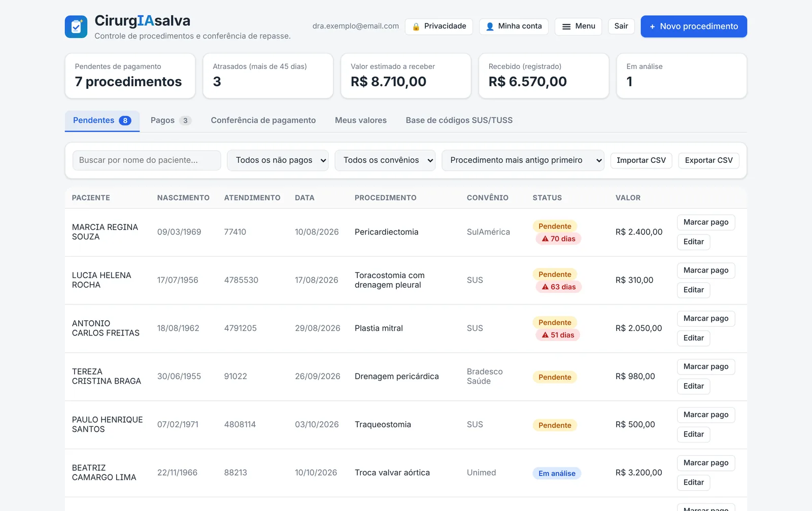
Task: Click the warning icon beside 70 dias
Action: tap(546, 239)
